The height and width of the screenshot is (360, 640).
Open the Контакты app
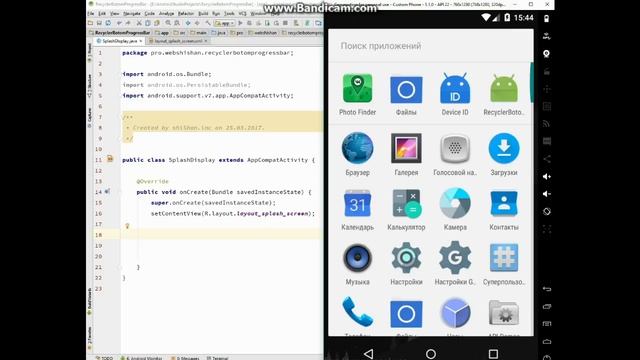pyautogui.click(x=504, y=209)
